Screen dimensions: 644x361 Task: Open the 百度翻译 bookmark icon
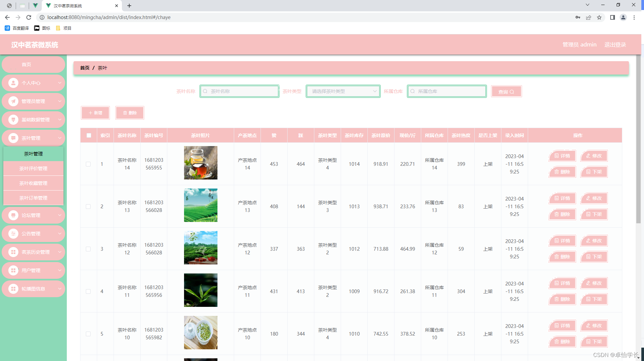pos(7,28)
